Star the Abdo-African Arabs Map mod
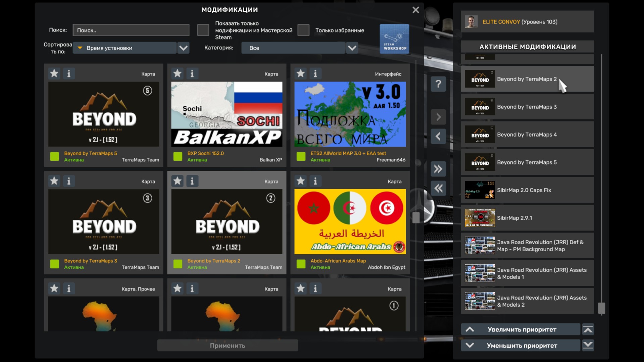Screen dimensions: 644x362 pyautogui.click(x=300, y=181)
